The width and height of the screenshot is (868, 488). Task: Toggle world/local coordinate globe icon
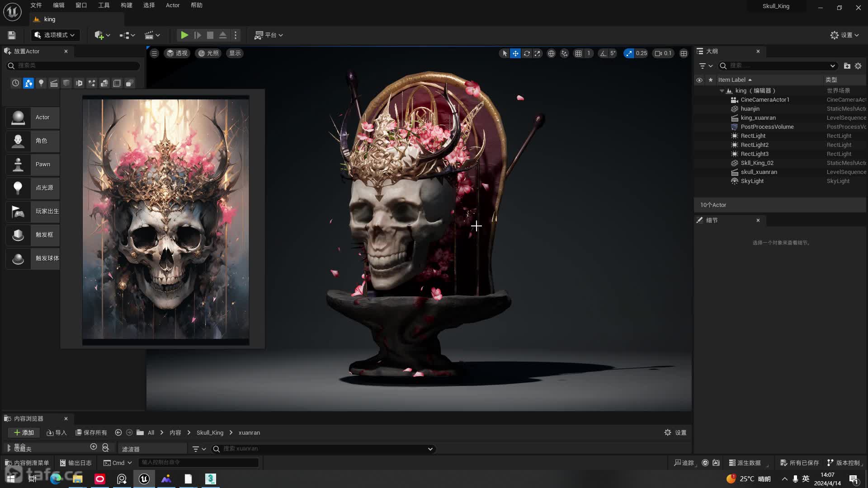tap(551, 53)
